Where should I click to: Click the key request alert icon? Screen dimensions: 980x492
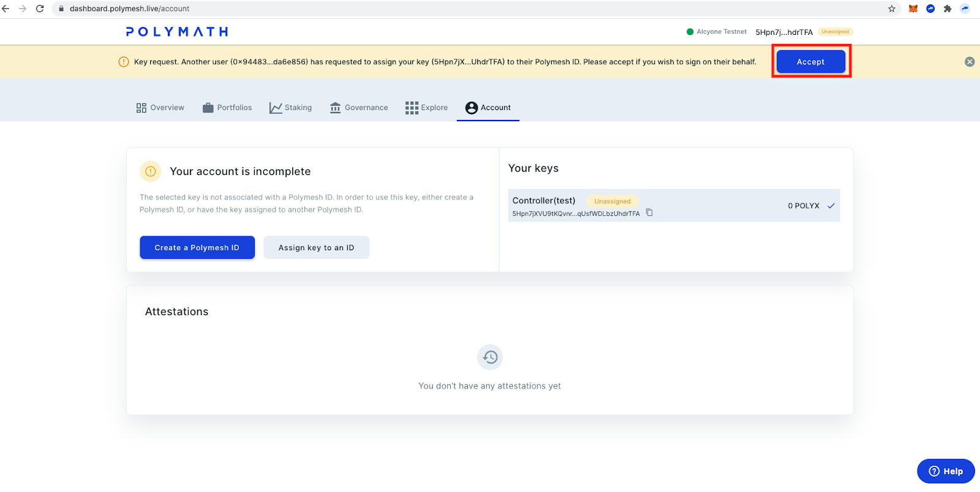click(123, 62)
